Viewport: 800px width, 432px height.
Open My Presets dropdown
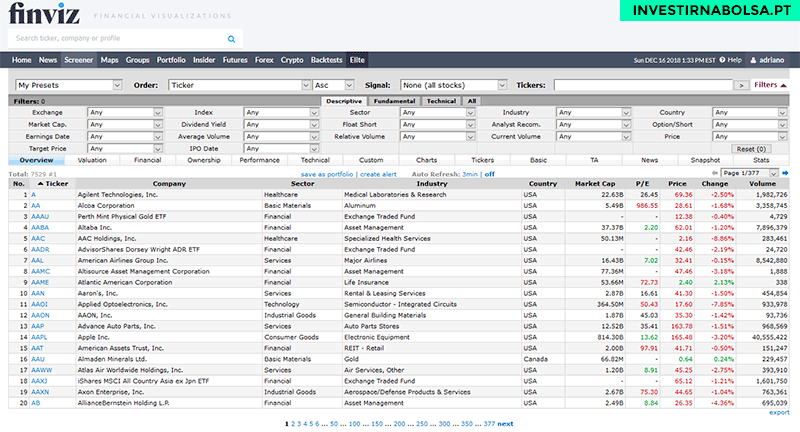pyautogui.click(x=69, y=85)
